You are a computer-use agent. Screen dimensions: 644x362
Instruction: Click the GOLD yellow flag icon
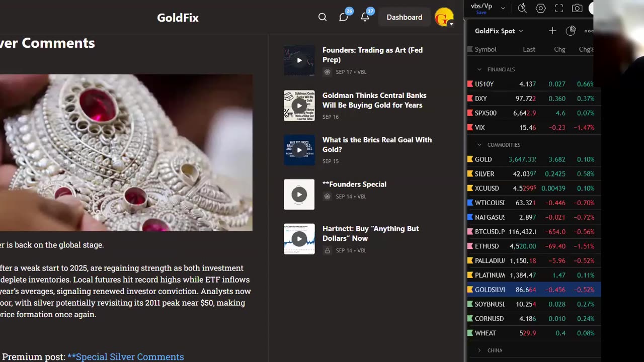(470, 159)
